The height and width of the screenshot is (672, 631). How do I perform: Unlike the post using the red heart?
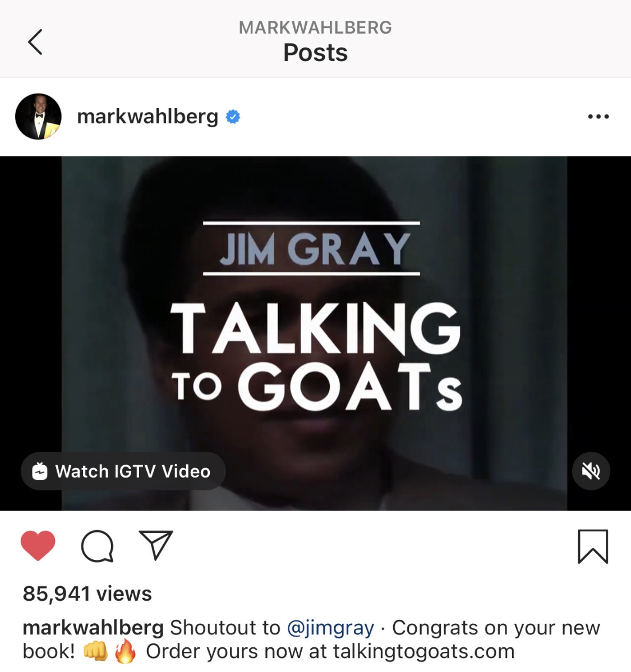[x=38, y=545]
